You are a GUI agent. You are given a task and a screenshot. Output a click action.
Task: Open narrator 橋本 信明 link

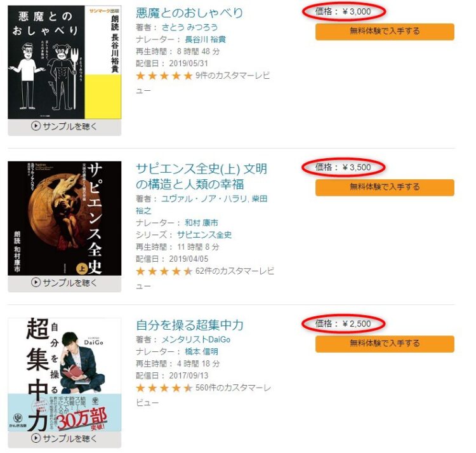(x=202, y=351)
